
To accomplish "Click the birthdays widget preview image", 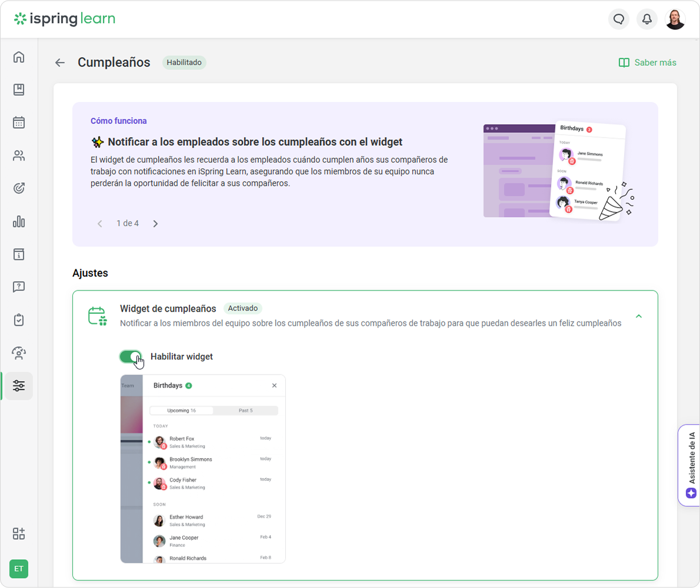I will click(202, 469).
